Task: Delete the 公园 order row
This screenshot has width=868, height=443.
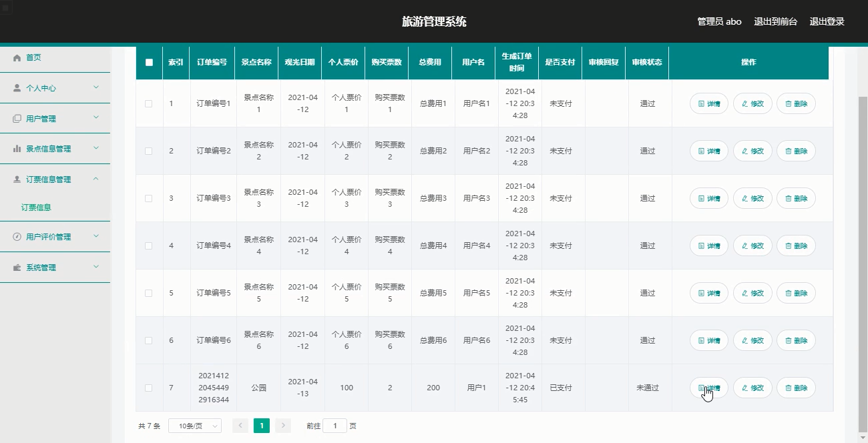Action: click(x=796, y=388)
